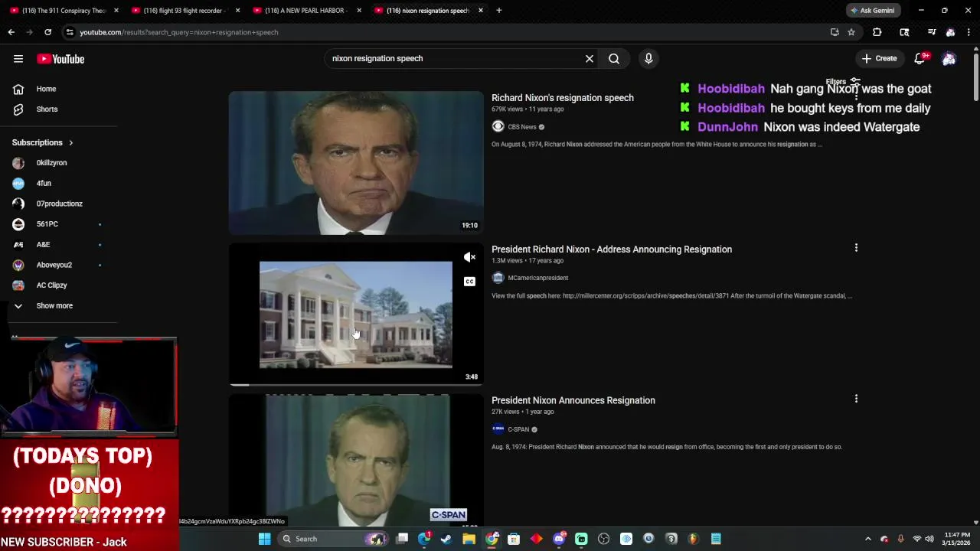Viewport: 980px width, 551px height.
Task: Open more options for Address Announcing Resignation
Action: (x=856, y=248)
